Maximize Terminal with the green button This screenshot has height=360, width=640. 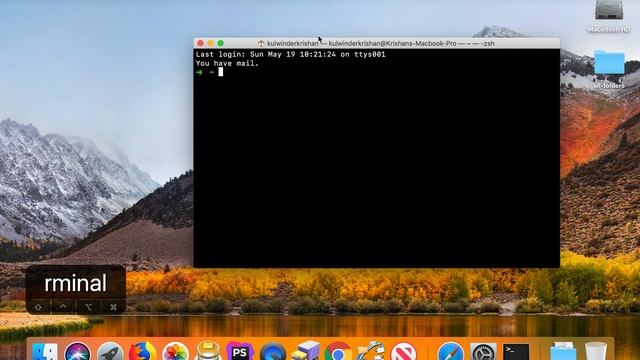(221, 43)
